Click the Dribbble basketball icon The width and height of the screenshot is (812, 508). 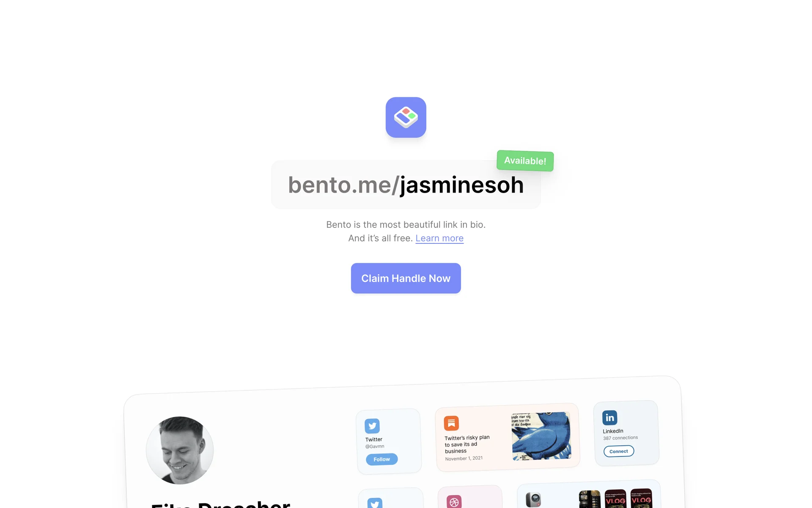click(454, 502)
